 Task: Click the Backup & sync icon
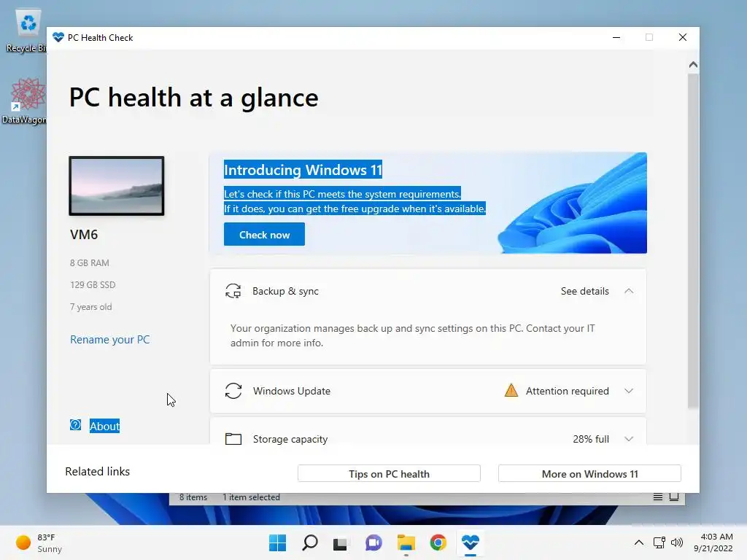[x=233, y=291]
